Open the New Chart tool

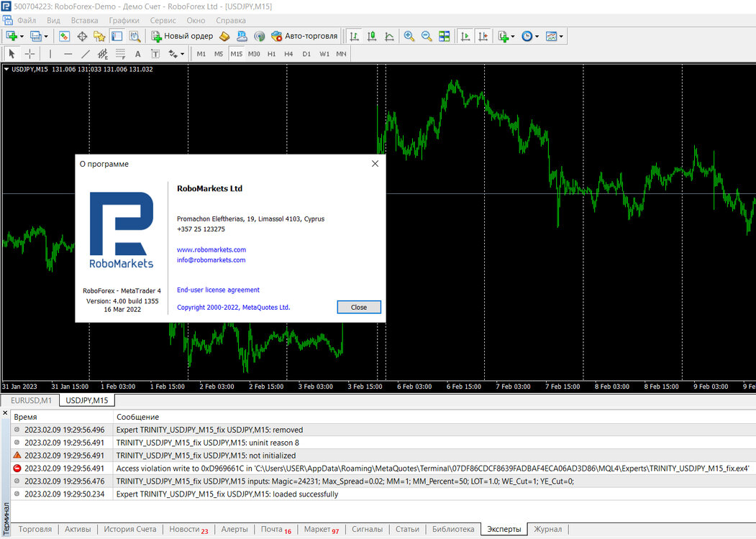coord(11,36)
